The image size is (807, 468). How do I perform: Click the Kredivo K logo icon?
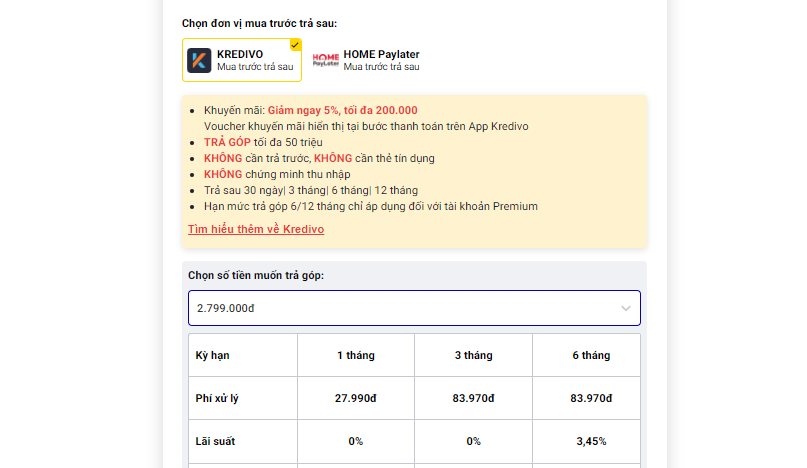[x=199, y=60]
